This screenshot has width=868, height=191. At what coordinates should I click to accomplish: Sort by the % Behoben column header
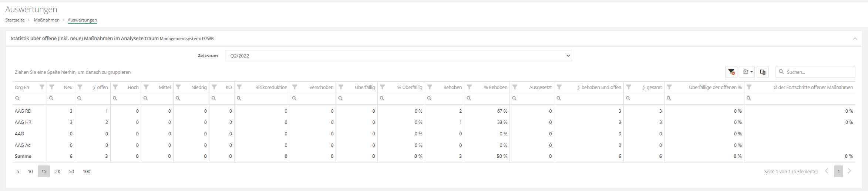(495, 87)
